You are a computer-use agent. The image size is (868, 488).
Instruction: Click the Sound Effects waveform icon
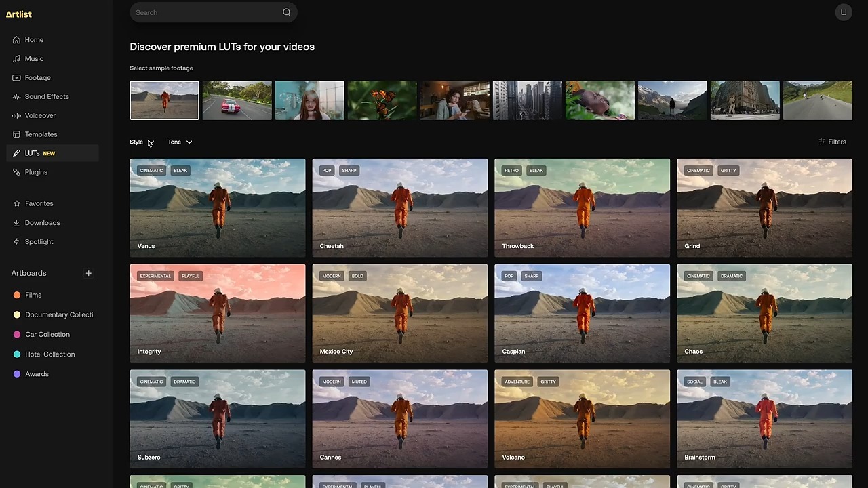click(16, 96)
